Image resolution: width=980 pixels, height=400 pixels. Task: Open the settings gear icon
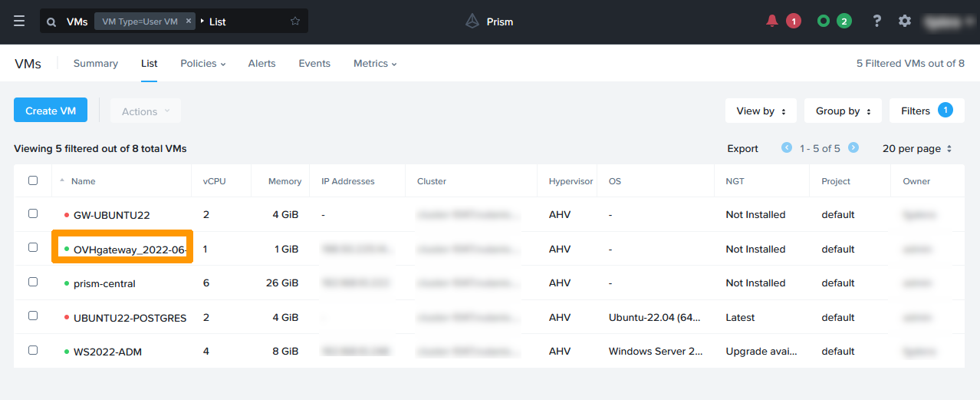(905, 21)
